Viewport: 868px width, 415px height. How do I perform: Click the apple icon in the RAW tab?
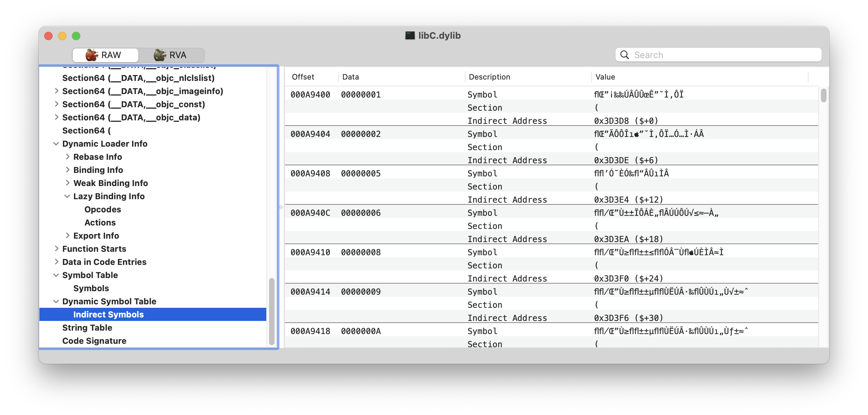click(91, 55)
